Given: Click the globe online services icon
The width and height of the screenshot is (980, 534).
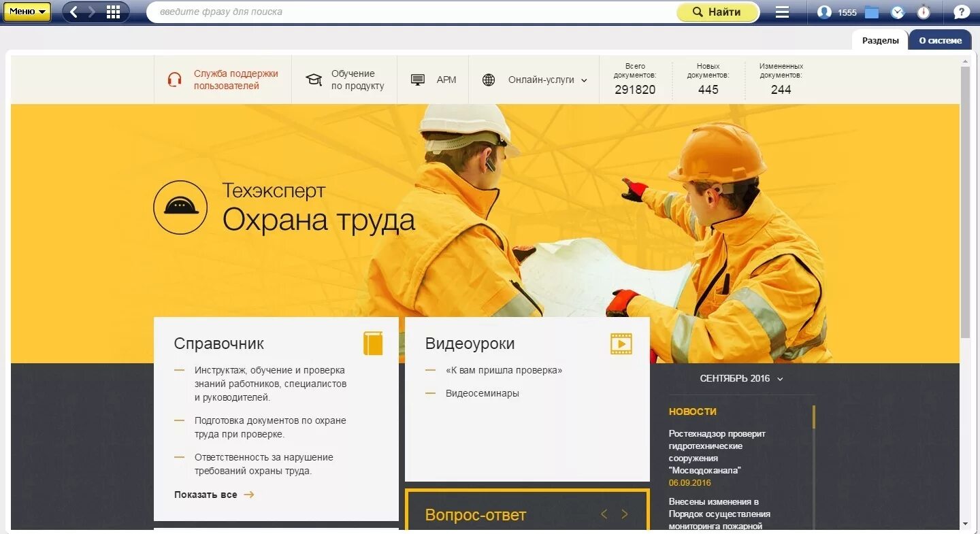Looking at the screenshot, I should point(489,80).
